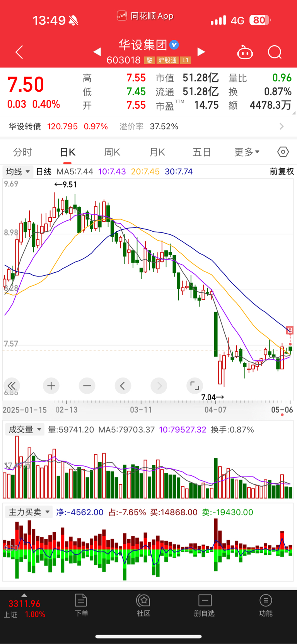The width and height of the screenshot is (297, 644).
Task: Select the 月K tab
Action: point(157,152)
